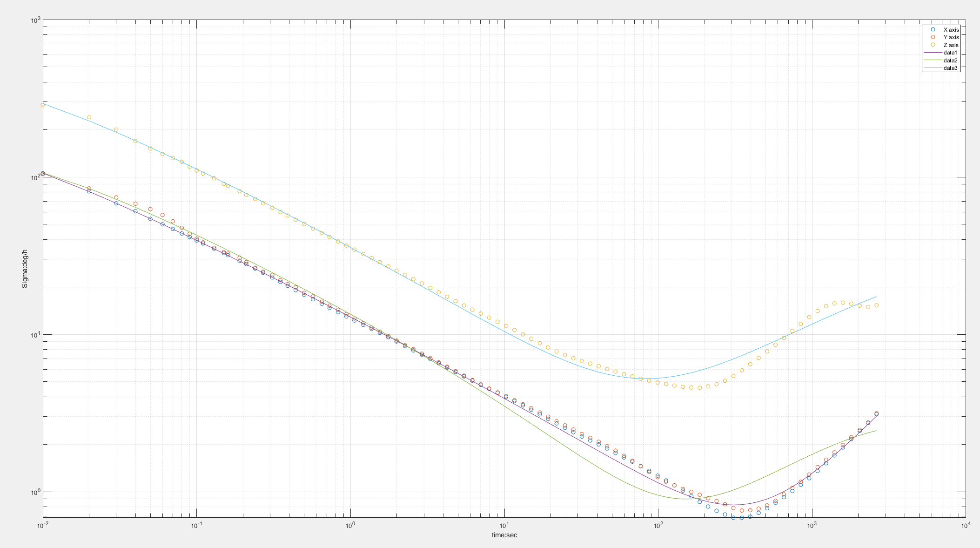Click the 10^2 tick label on x-axis
Image resolution: width=980 pixels, height=548 pixels.
tap(658, 526)
